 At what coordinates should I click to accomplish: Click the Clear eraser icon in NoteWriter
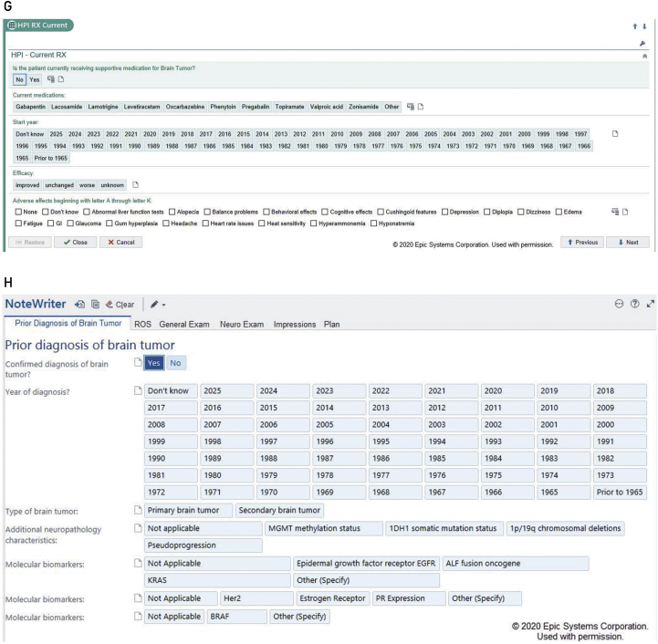coord(111,305)
